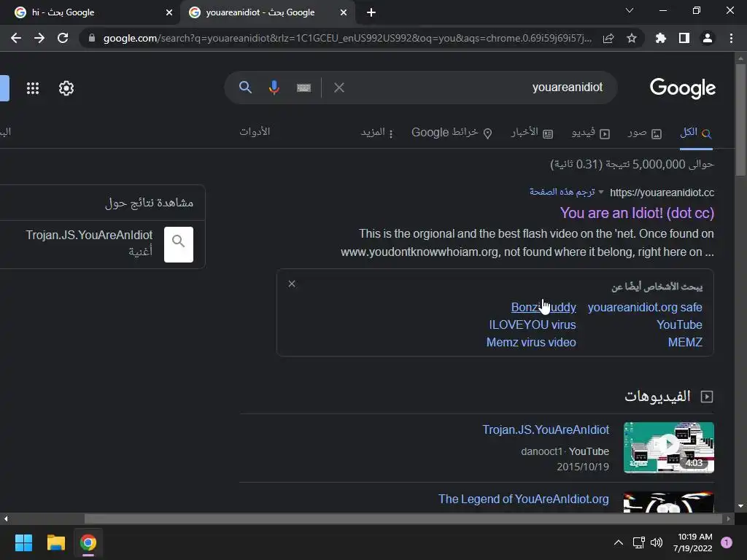
Task: Click the MEMZ related search link
Action: pos(685,343)
